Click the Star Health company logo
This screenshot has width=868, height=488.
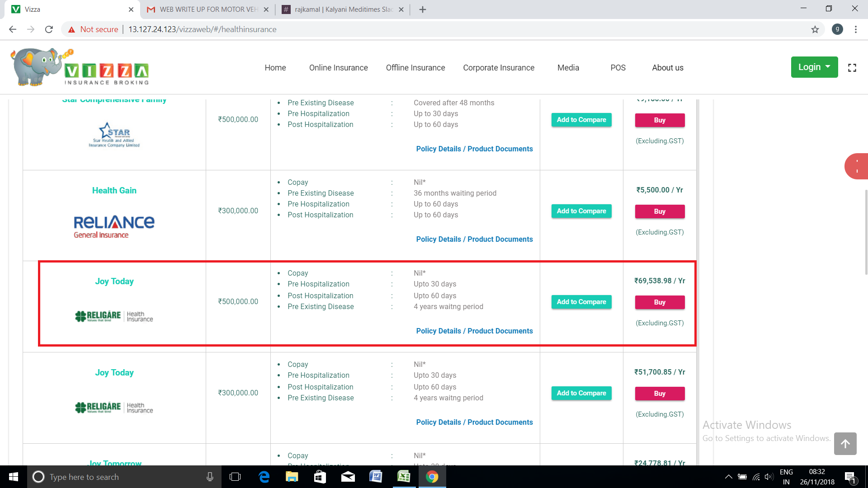(114, 135)
